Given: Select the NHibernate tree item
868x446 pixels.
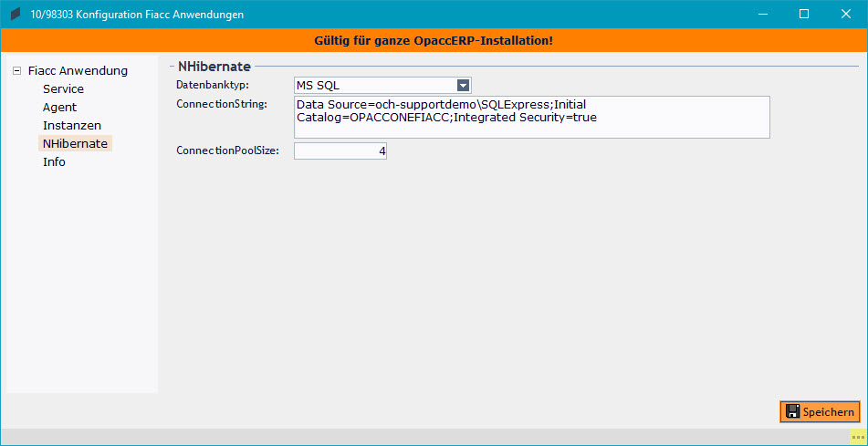Looking at the screenshot, I should point(75,144).
